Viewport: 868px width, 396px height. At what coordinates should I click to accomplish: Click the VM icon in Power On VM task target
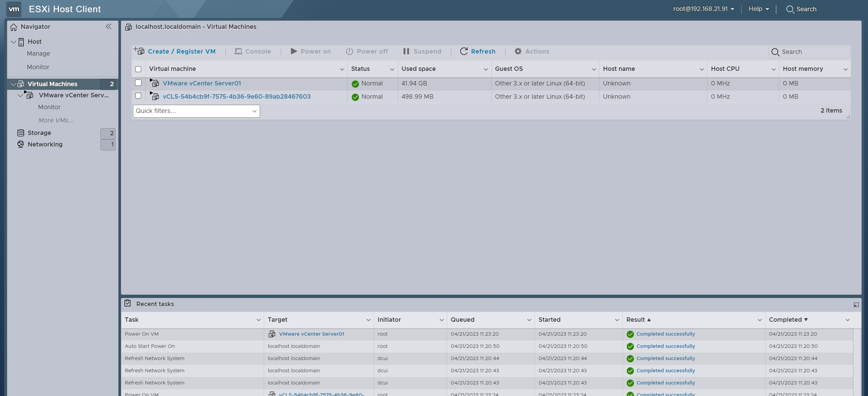[272, 334]
